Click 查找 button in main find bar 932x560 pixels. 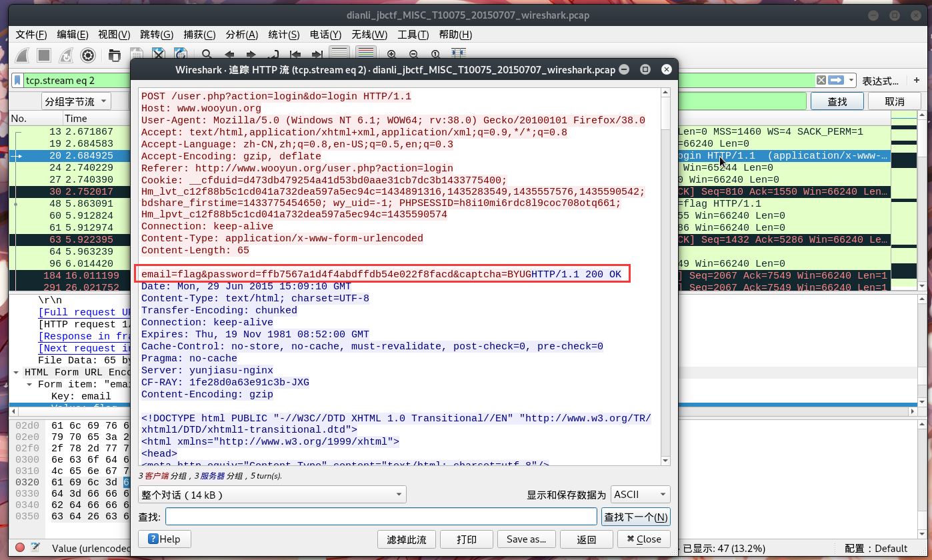(837, 101)
